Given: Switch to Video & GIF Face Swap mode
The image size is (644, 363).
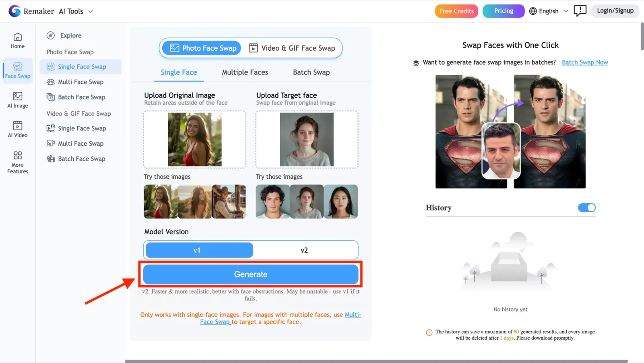Looking at the screenshot, I should pyautogui.click(x=292, y=48).
